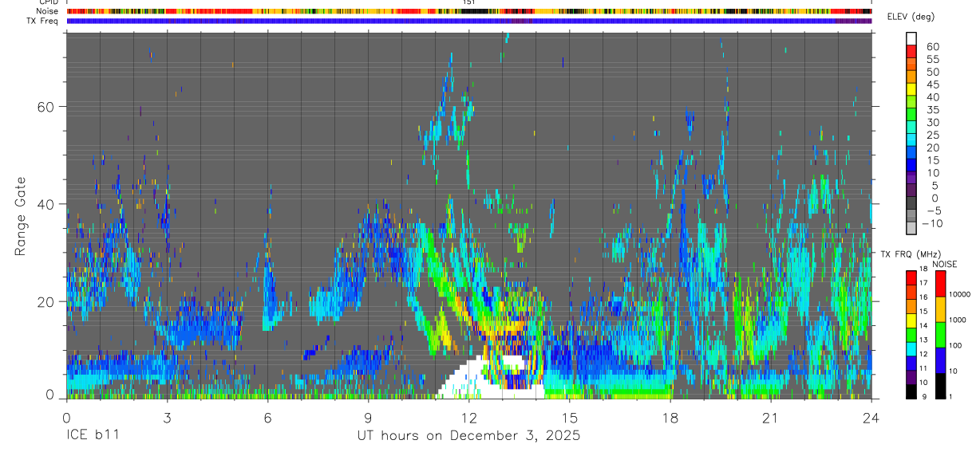The width and height of the screenshot is (980, 452).
Task: Click the '18' tick on the UT hours axis
Action: (x=670, y=417)
